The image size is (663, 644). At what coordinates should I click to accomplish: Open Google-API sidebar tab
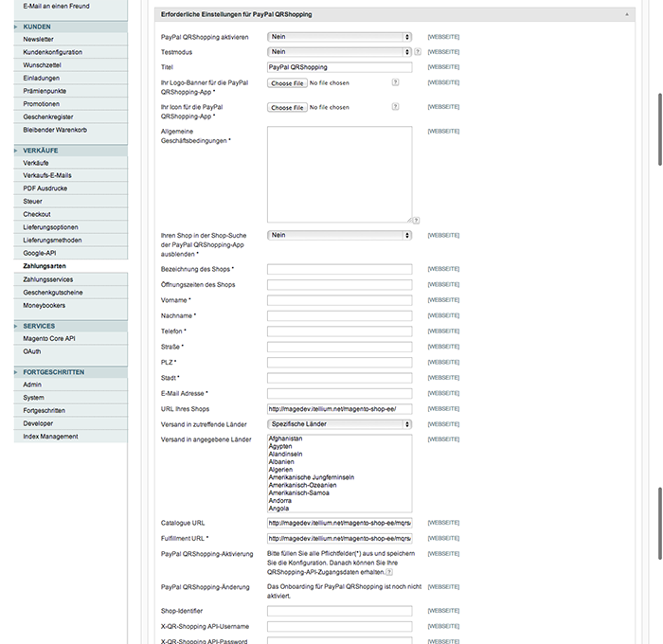tap(71, 253)
